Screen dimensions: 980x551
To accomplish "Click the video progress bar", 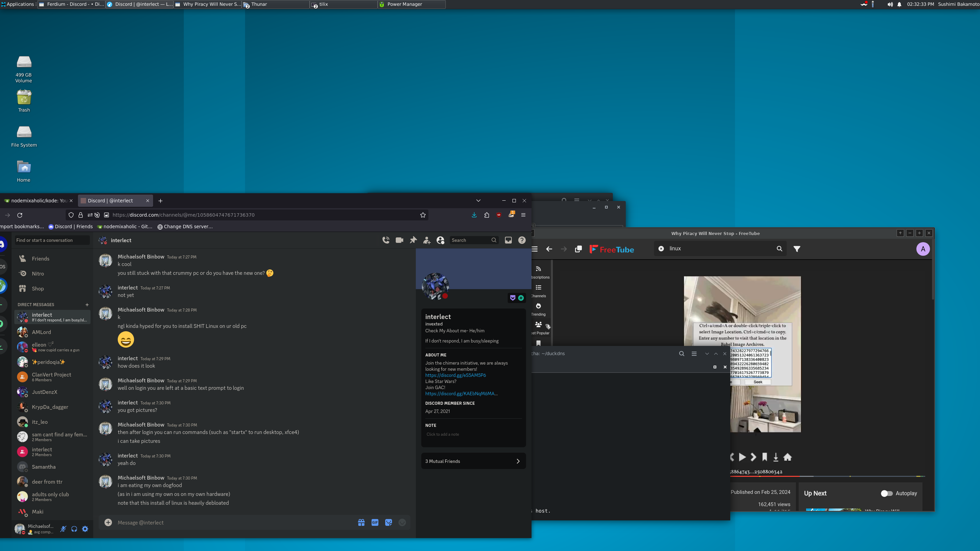I will click(828, 476).
